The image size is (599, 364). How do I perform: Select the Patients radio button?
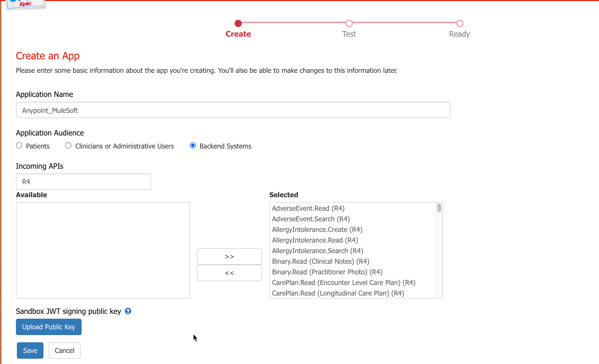pos(19,146)
